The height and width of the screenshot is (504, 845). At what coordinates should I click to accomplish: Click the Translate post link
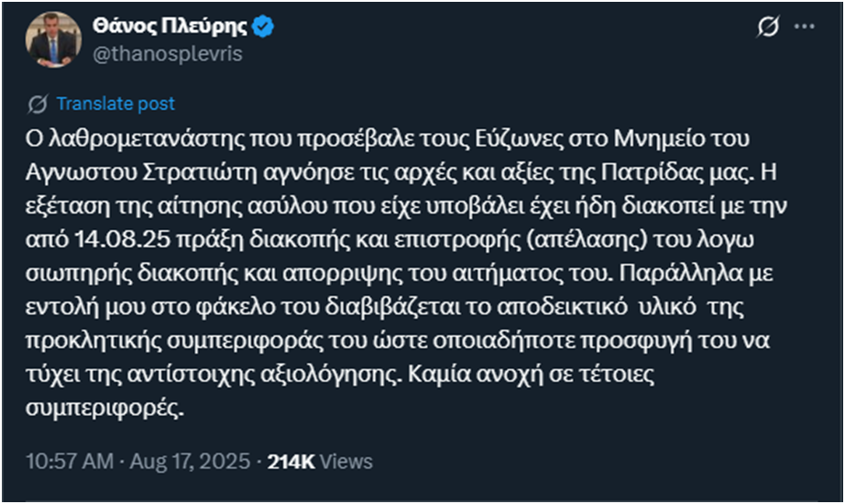[115, 104]
